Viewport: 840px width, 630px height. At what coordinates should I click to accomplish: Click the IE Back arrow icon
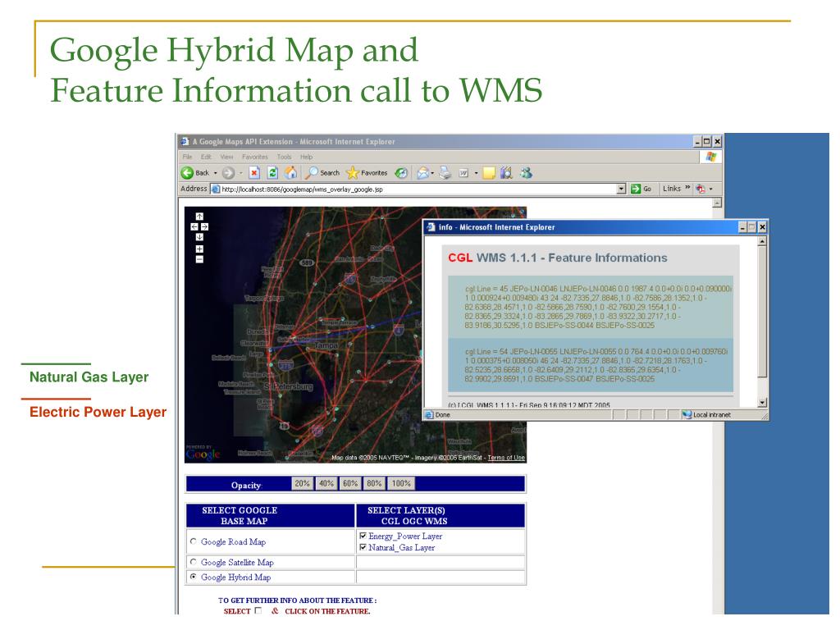[187, 172]
